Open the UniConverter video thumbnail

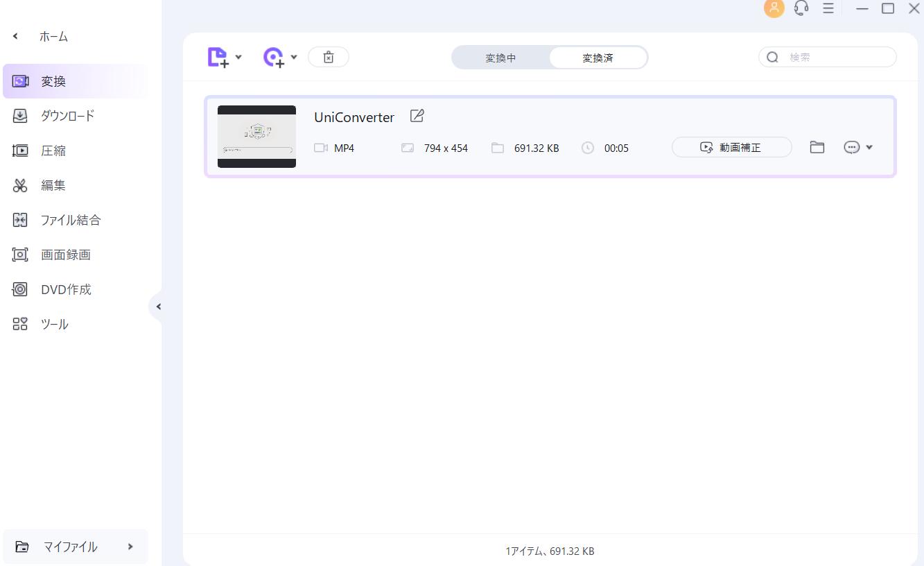click(256, 137)
